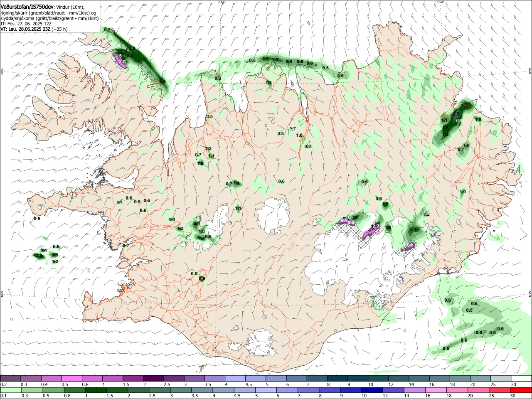This screenshot has height=399, width=532.
Task: Click the 'VT: Lau. 28.06.2025 23Z (+35 h)' line
Action: (x=34, y=29)
